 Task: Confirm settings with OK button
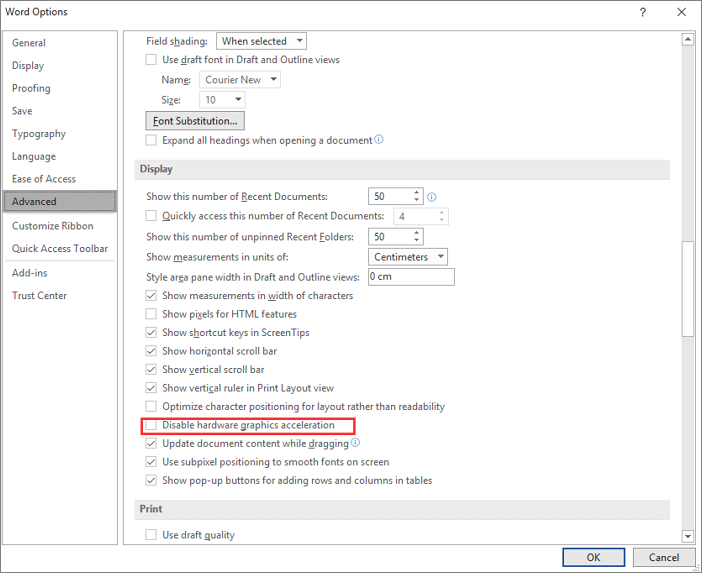(593, 557)
